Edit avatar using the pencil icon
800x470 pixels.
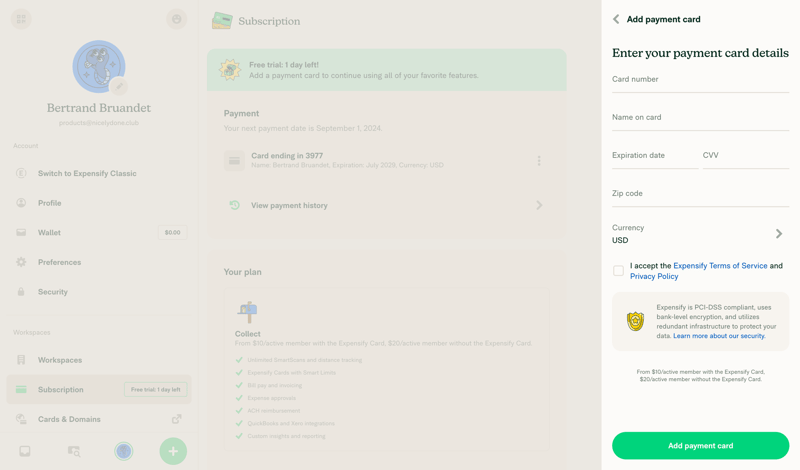coord(119,86)
